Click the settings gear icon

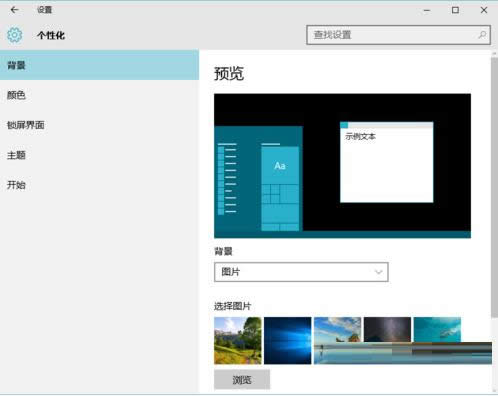[x=15, y=35]
